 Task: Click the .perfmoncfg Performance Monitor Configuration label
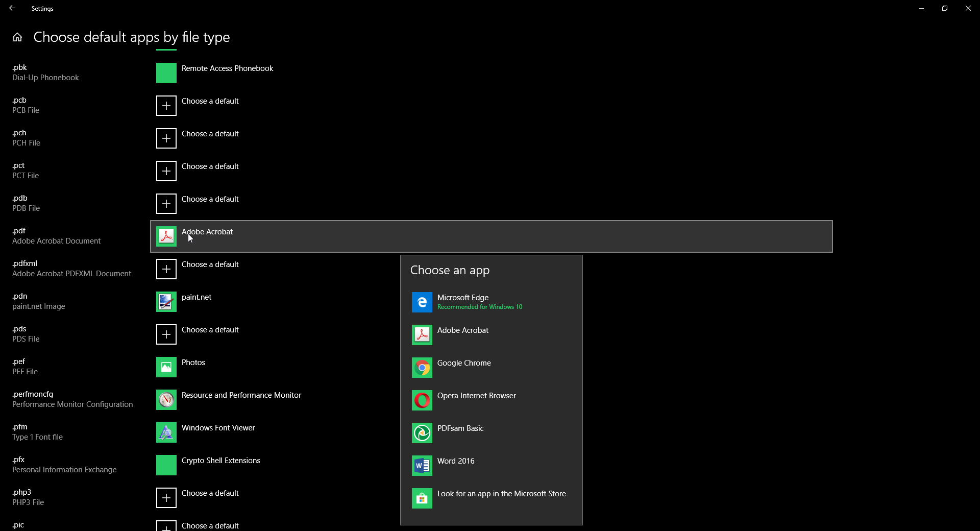click(72, 399)
